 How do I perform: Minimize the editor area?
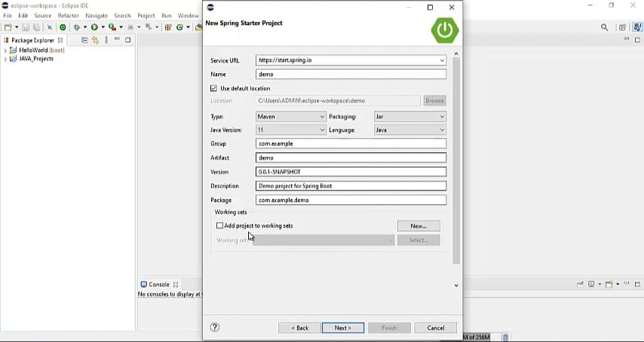pos(627,39)
